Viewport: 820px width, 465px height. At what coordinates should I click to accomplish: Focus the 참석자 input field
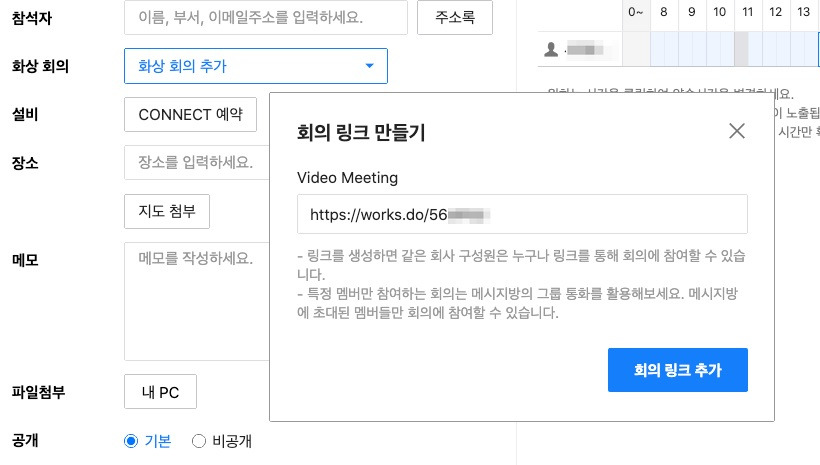(x=266, y=17)
